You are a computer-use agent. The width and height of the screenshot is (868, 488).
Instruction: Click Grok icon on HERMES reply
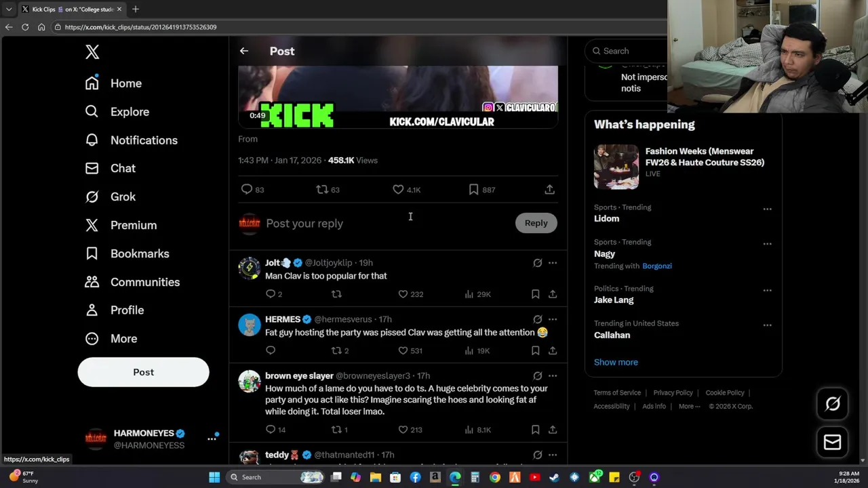[537, 319]
